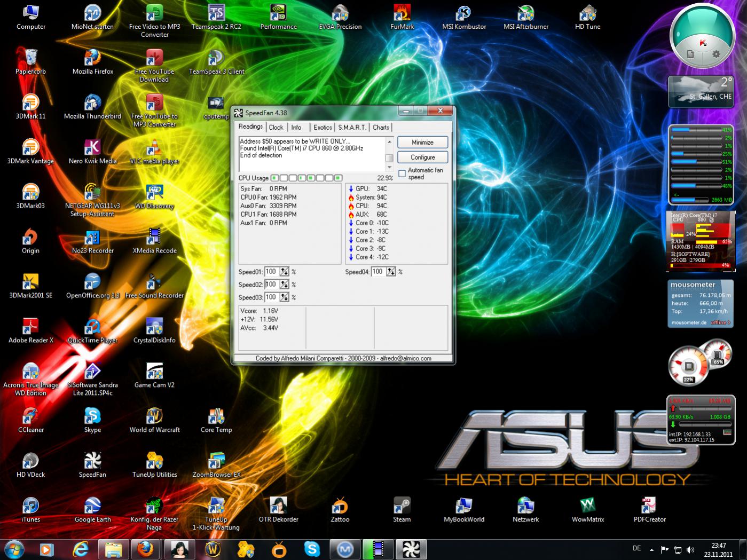Viewport: 747px width, 560px height.
Task: Open the SpeedFan taskbar button
Action: pyautogui.click(x=411, y=549)
